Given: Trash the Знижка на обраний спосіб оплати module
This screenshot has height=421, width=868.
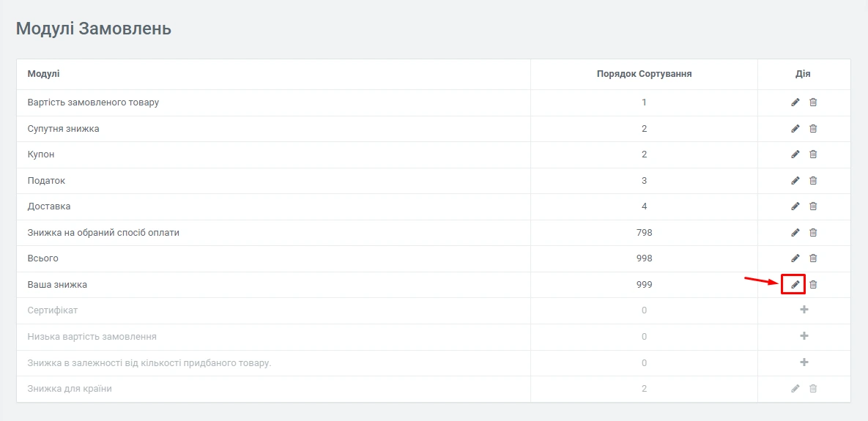Looking at the screenshot, I should coord(813,233).
